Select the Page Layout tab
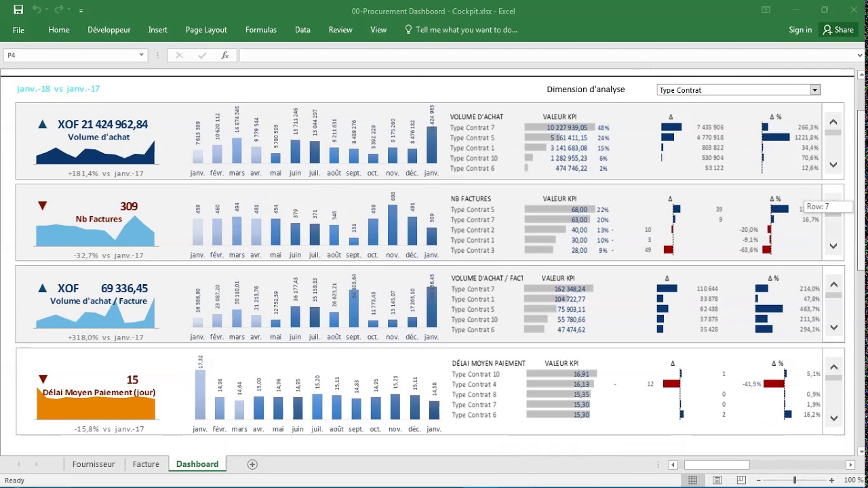This screenshot has width=868, height=488. [206, 30]
